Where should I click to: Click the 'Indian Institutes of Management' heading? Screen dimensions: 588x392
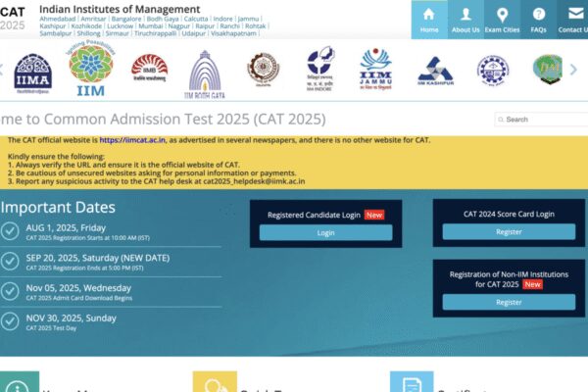coord(120,9)
